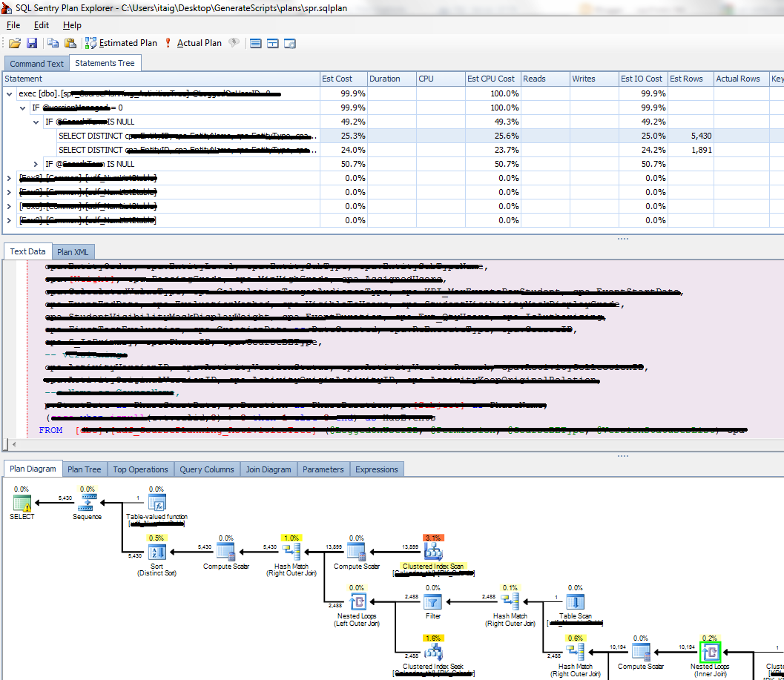The image size is (784, 680).
Task: Open the window icon with gear
Action: point(290,44)
